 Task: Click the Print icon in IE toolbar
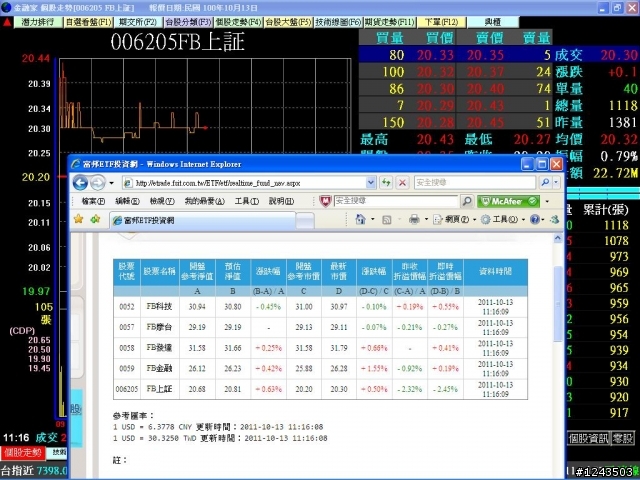click(x=414, y=220)
